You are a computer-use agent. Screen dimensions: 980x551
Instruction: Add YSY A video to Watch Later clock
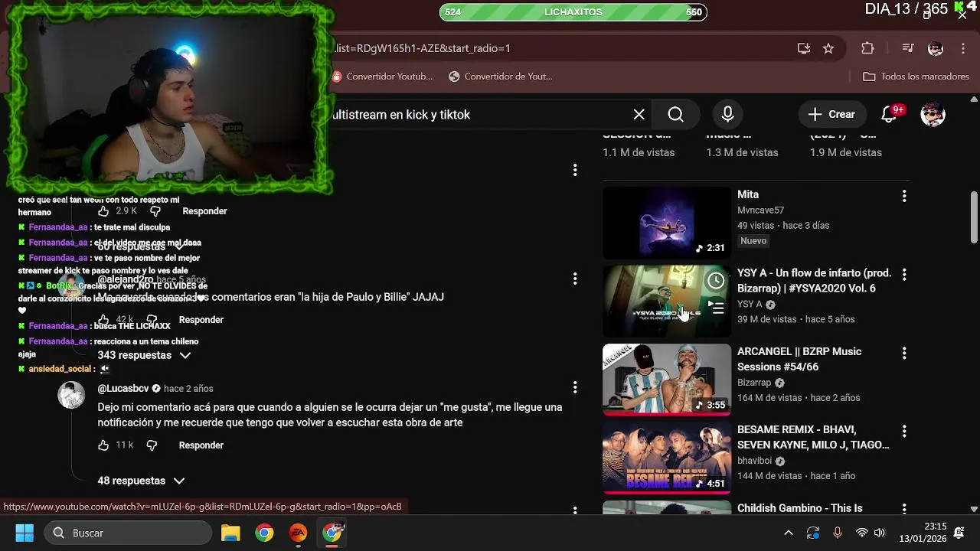[716, 281]
